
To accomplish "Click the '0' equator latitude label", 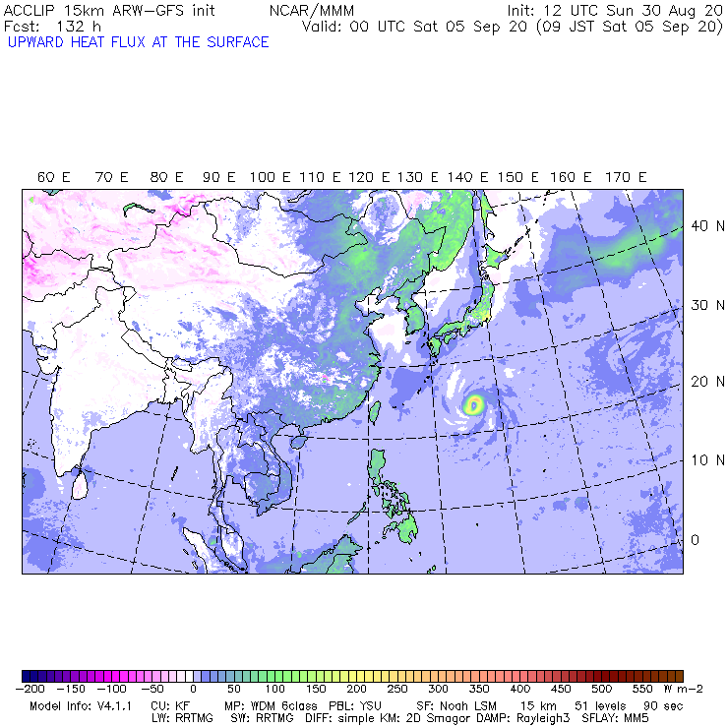I will click(x=695, y=540).
